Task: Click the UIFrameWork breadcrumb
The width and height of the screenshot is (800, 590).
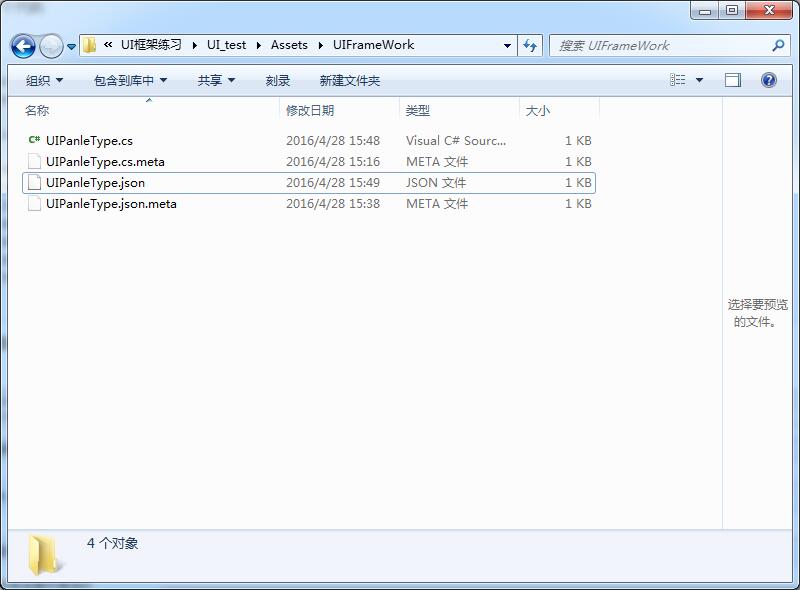Action: point(373,45)
